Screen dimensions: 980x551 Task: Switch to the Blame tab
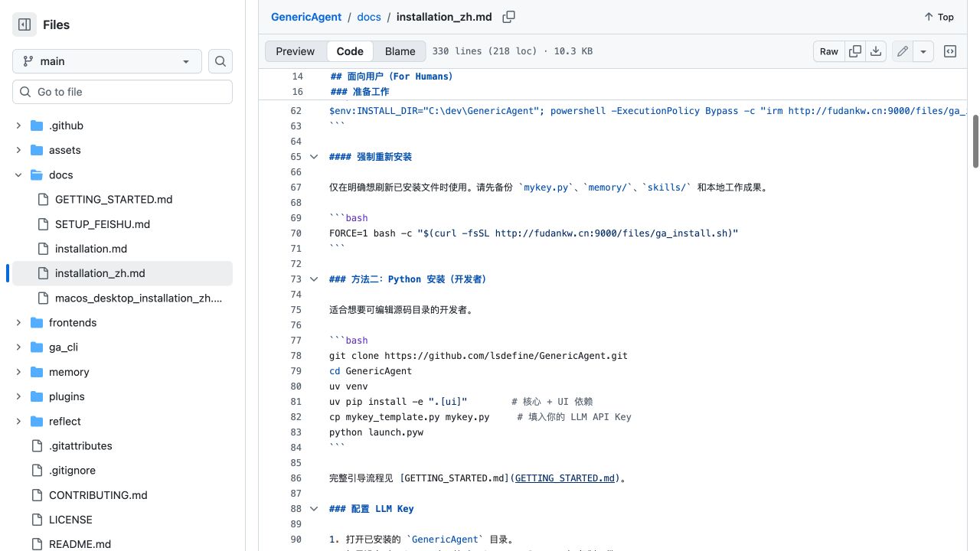click(x=400, y=51)
